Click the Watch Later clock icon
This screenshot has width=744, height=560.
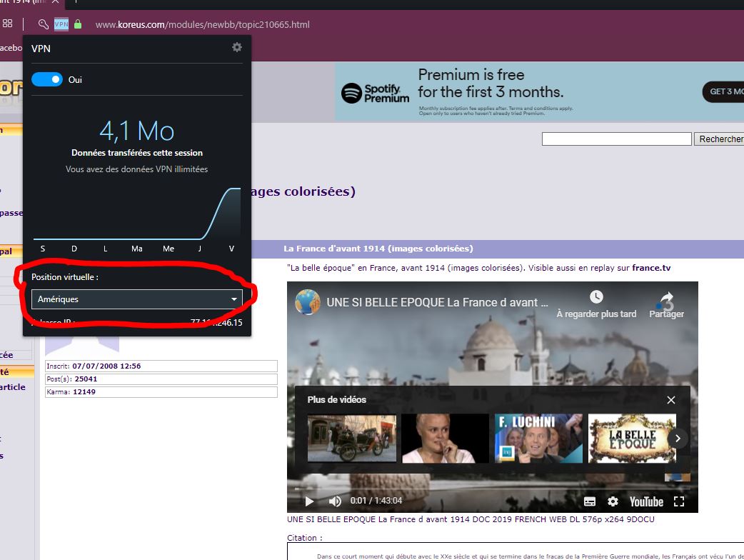(596, 297)
